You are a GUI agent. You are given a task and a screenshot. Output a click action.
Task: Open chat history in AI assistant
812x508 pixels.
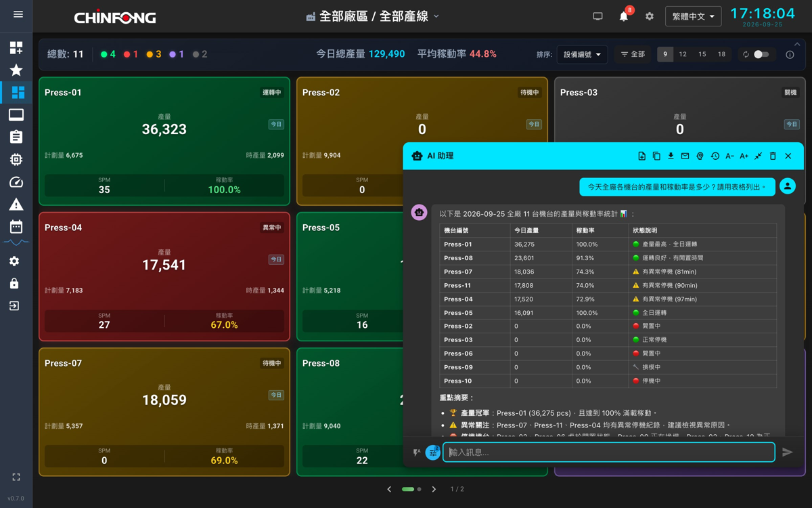click(x=715, y=156)
